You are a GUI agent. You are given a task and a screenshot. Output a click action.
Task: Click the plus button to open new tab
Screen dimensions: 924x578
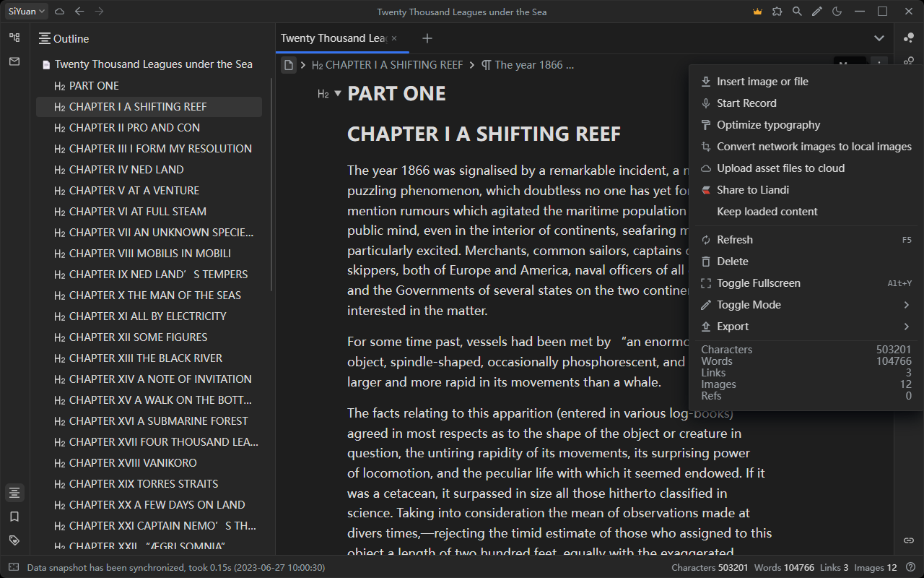(427, 38)
